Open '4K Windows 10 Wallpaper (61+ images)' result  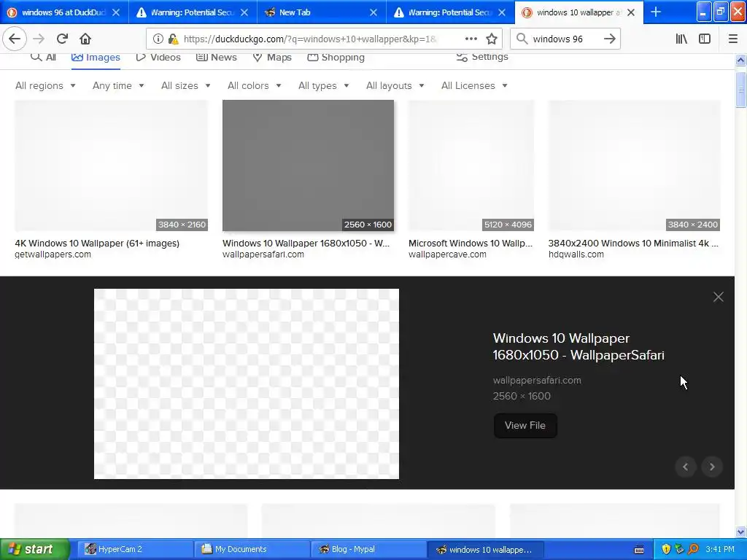click(97, 244)
